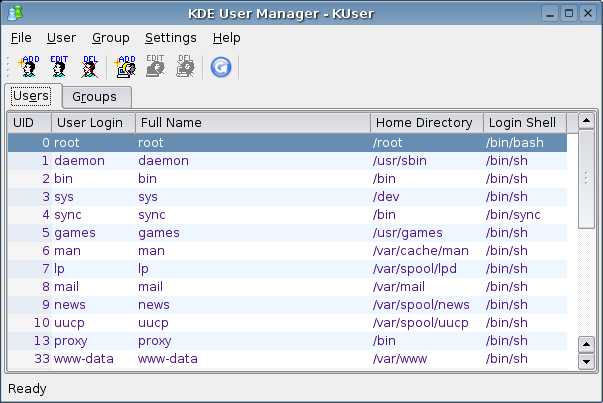Viewport: 603px width, 403px height.
Task: Sort by the Home Directory column header
Action: click(422, 123)
